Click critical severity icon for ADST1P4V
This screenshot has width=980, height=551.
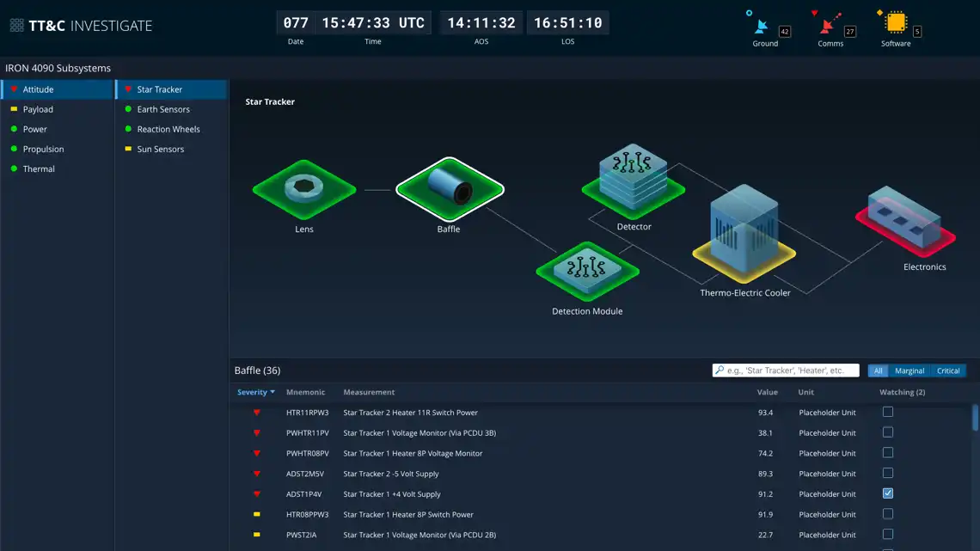[x=257, y=493]
